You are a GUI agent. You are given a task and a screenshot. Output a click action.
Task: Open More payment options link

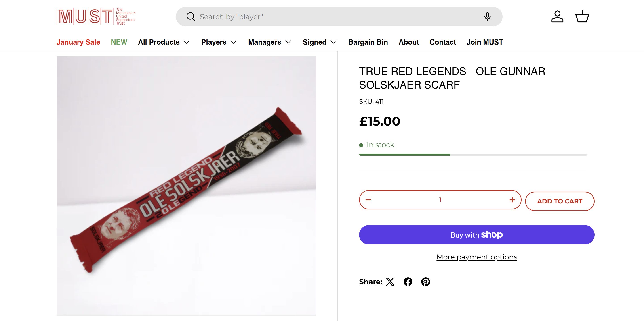pyautogui.click(x=476, y=257)
